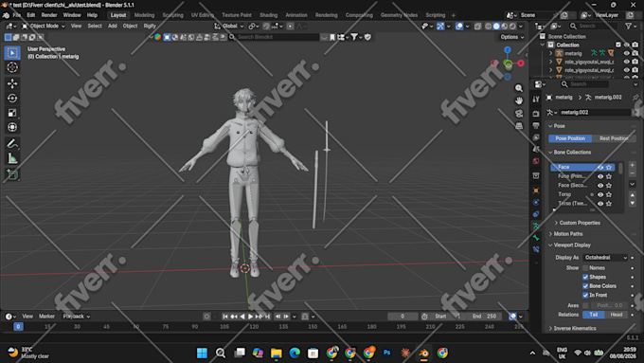The width and height of the screenshot is (644, 363).
Task: Open the Display As Octahedral dropdown
Action: click(x=605, y=258)
